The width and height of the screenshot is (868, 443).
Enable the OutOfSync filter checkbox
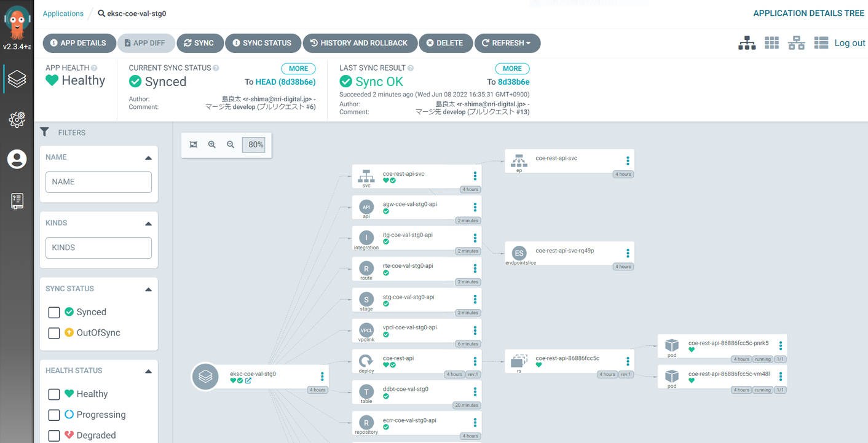pos(54,333)
